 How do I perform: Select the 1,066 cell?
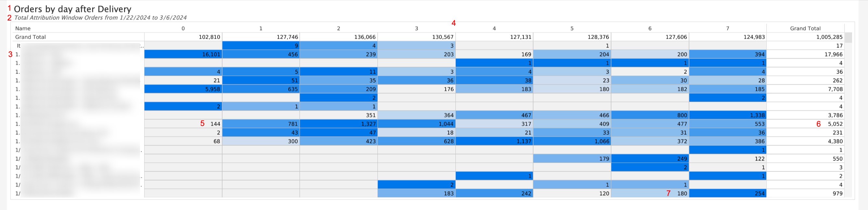(572, 141)
